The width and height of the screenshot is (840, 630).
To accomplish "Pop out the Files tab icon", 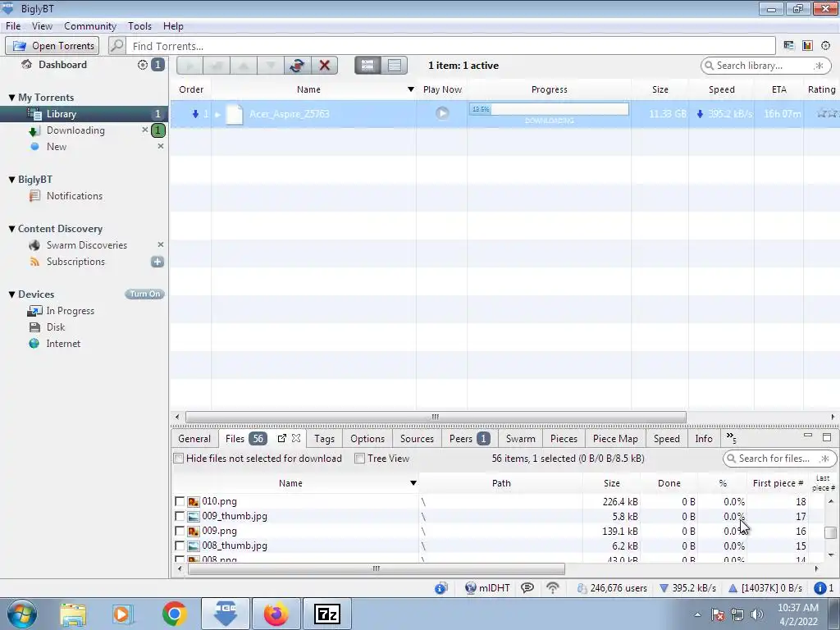I will click(282, 438).
